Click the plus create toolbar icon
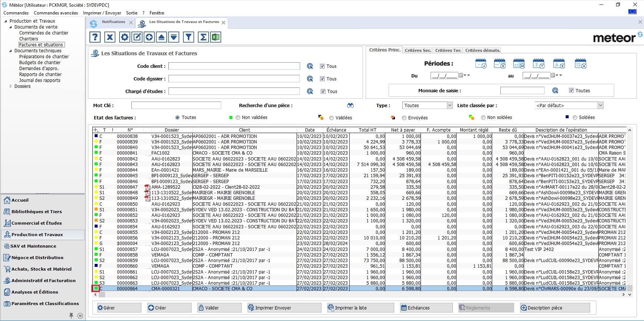644x321 pixels. click(149, 37)
